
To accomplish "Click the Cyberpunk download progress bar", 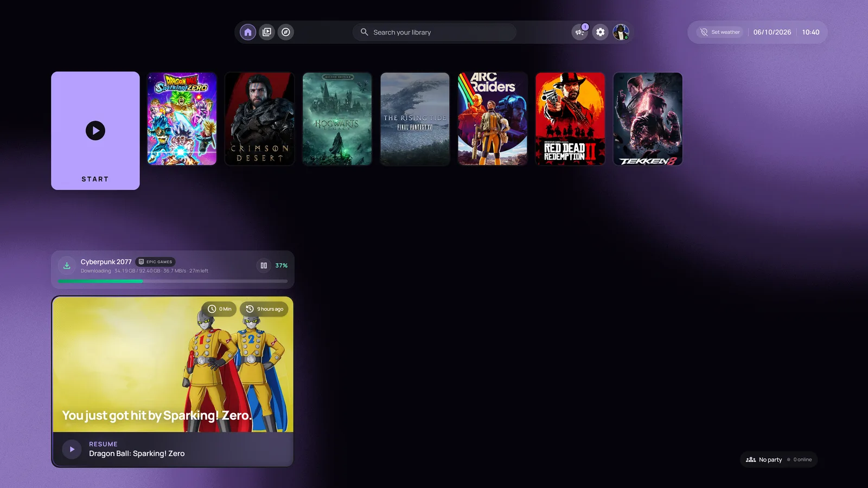I will (173, 281).
